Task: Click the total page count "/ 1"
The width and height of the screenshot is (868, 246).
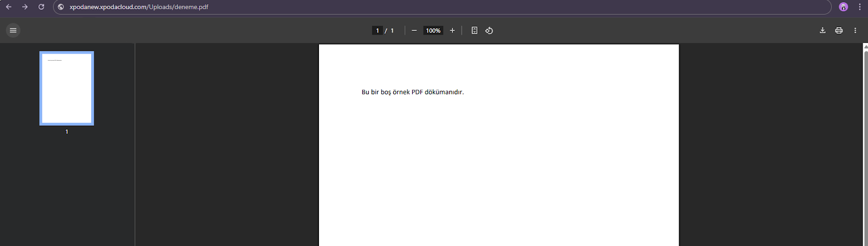Action: pos(390,30)
